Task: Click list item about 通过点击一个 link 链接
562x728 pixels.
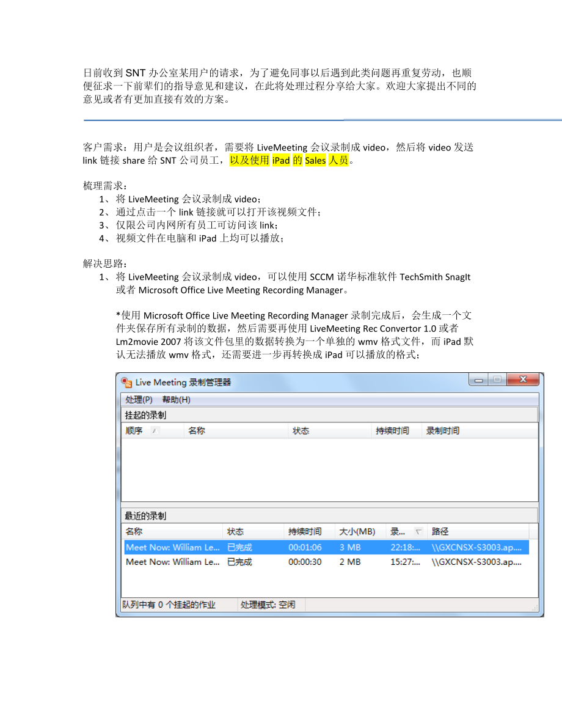Action: point(218,212)
